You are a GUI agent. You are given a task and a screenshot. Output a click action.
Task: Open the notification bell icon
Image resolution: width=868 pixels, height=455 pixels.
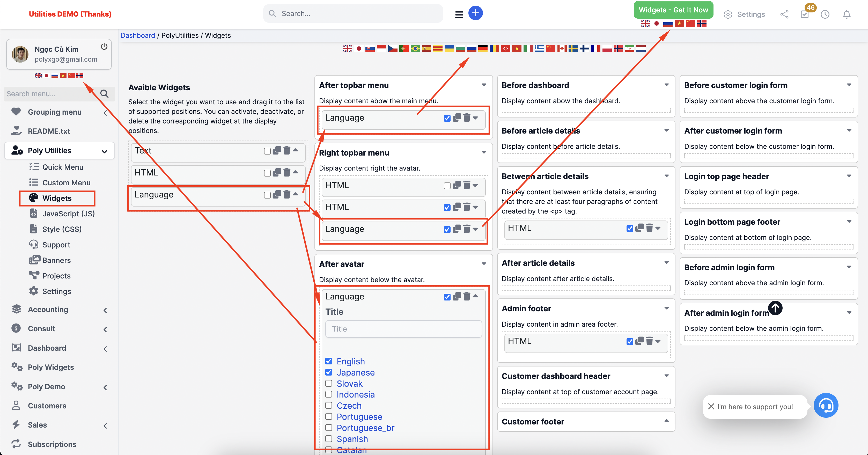pos(847,14)
